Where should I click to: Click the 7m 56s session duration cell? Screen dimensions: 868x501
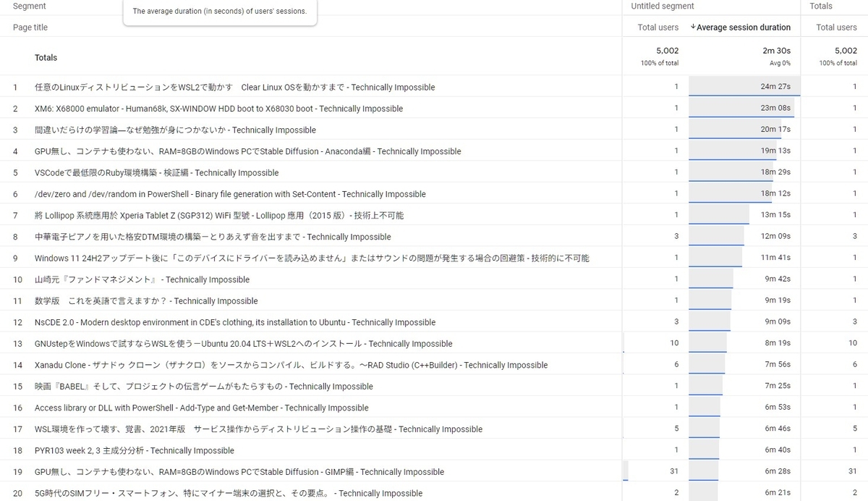[x=778, y=365]
